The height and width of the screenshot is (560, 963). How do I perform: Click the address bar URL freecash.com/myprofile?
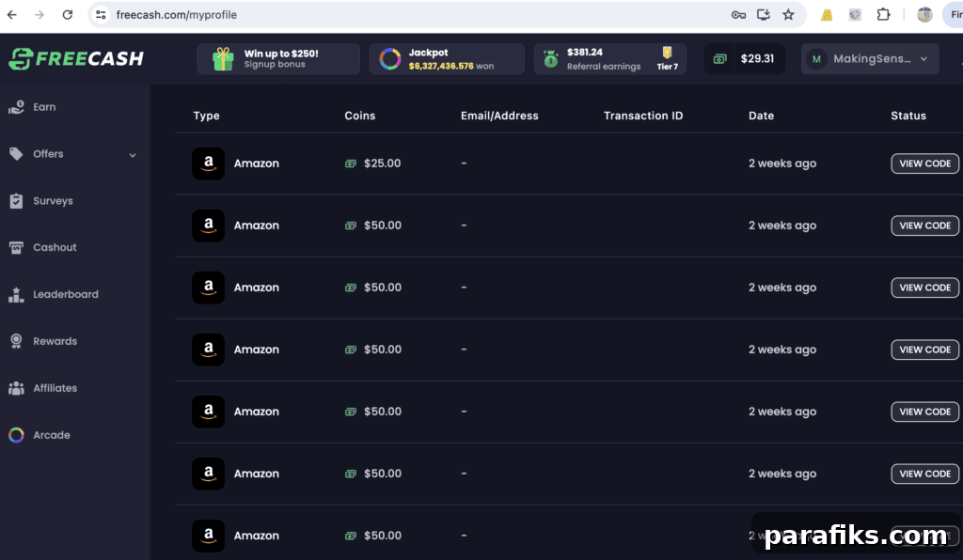(x=176, y=15)
